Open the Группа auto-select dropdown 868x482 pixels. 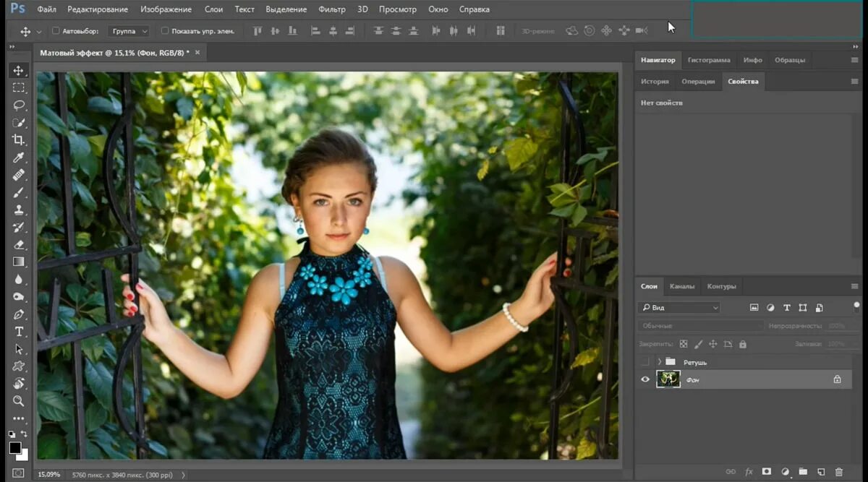click(x=129, y=31)
